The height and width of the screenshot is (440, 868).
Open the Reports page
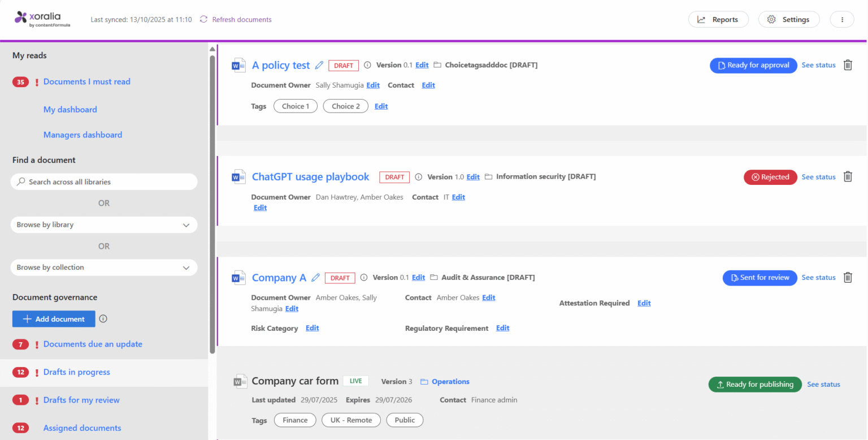click(x=718, y=19)
